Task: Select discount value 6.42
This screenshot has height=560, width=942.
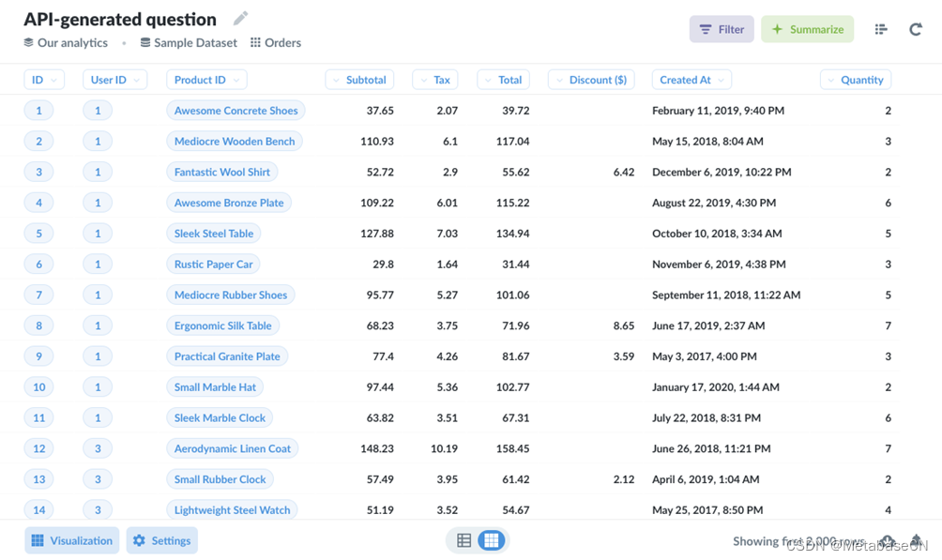Action: pyautogui.click(x=624, y=172)
